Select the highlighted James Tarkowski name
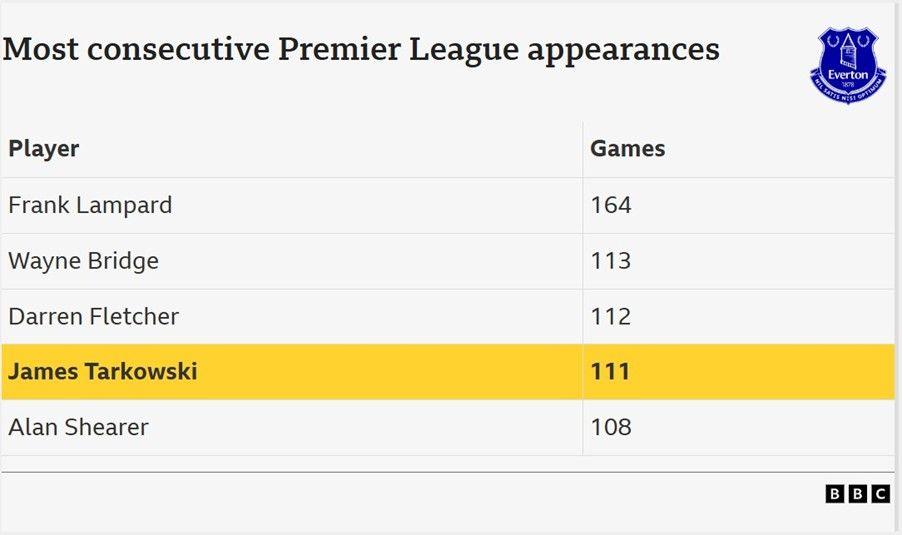Viewport: 902px width, 535px height. click(x=103, y=372)
